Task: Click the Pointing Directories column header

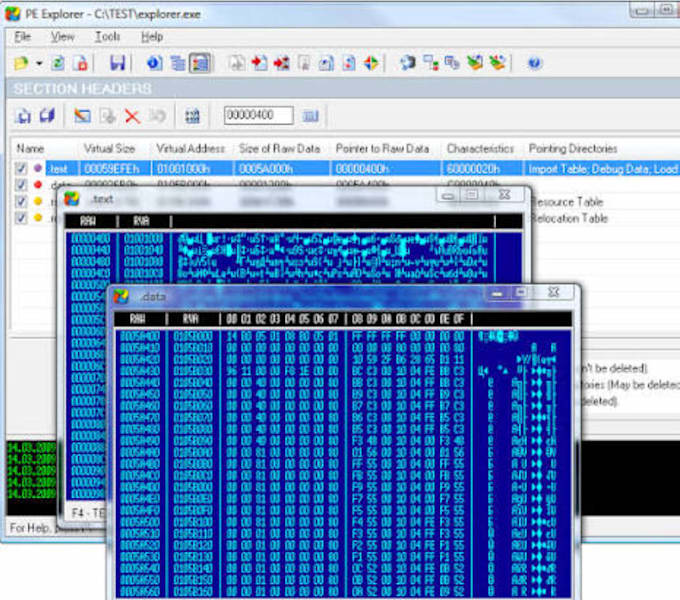Action: [573, 149]
